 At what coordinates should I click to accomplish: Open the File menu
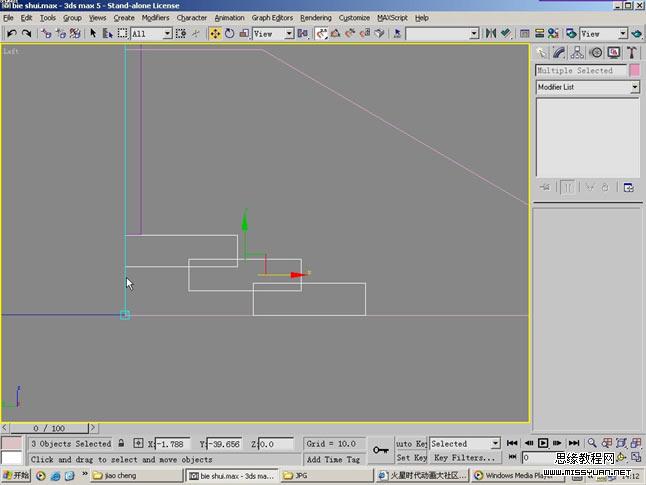coord(8,18)
